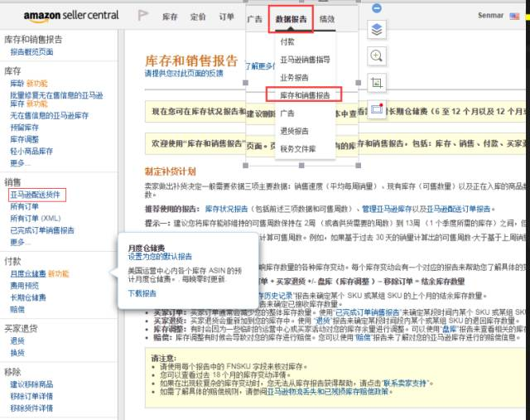530x420 pixels.
Task: Open 库存状况报告 link in recommended reports
Action: tap(226, 209)
